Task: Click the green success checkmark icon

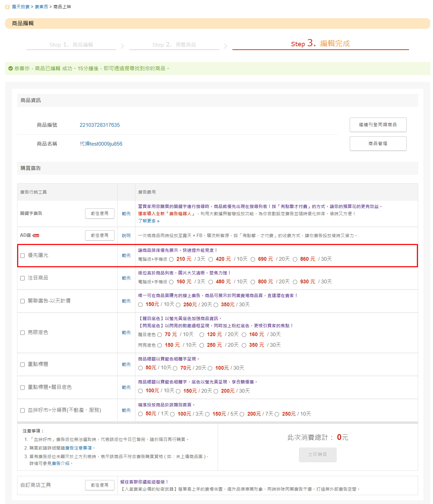Action: coord(11,69)
